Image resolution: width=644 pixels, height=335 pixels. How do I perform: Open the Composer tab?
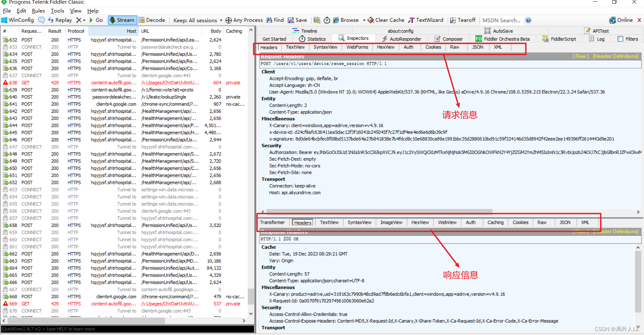pos(448,39)
